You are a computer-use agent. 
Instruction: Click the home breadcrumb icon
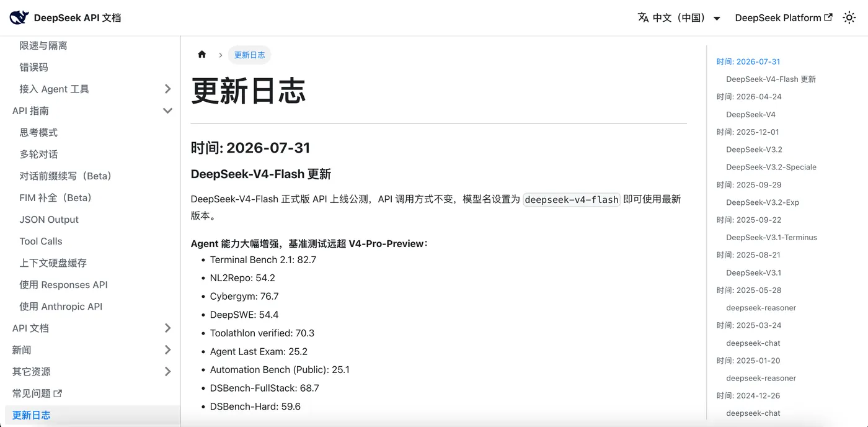click(x=201, y=55)
